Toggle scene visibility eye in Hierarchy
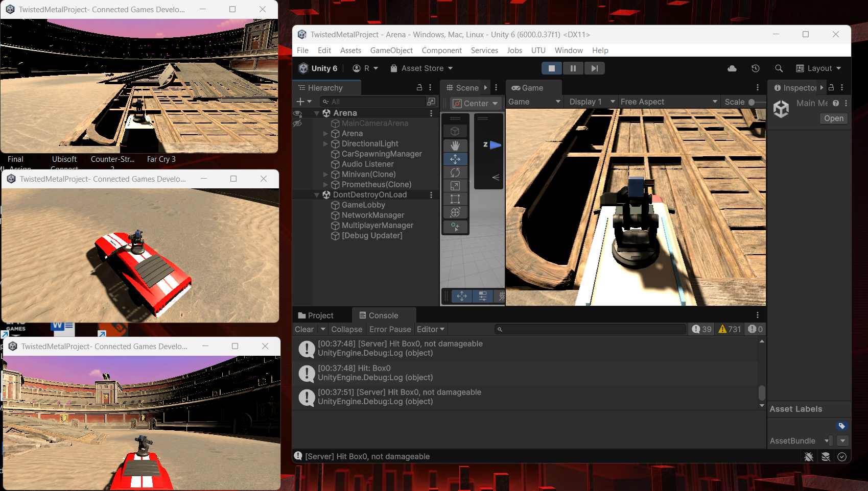This screenshot has width=868, height=491. click(x=297, y=114)
